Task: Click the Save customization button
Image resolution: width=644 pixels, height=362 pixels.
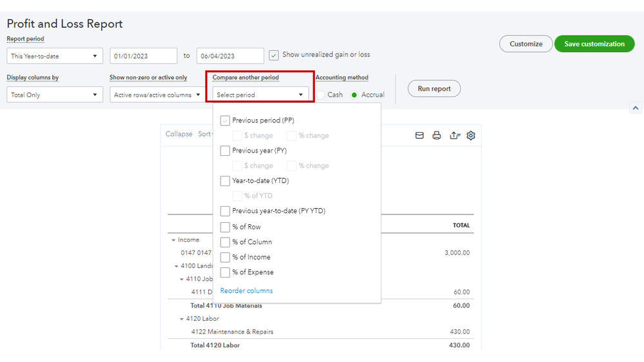Action: [x=594, y=44]
